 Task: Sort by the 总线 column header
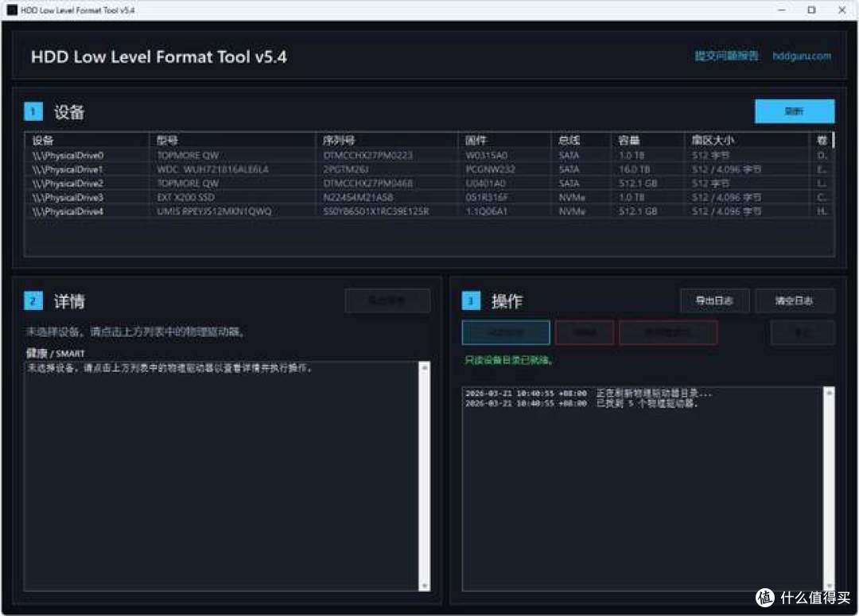(x=581, y=140)
